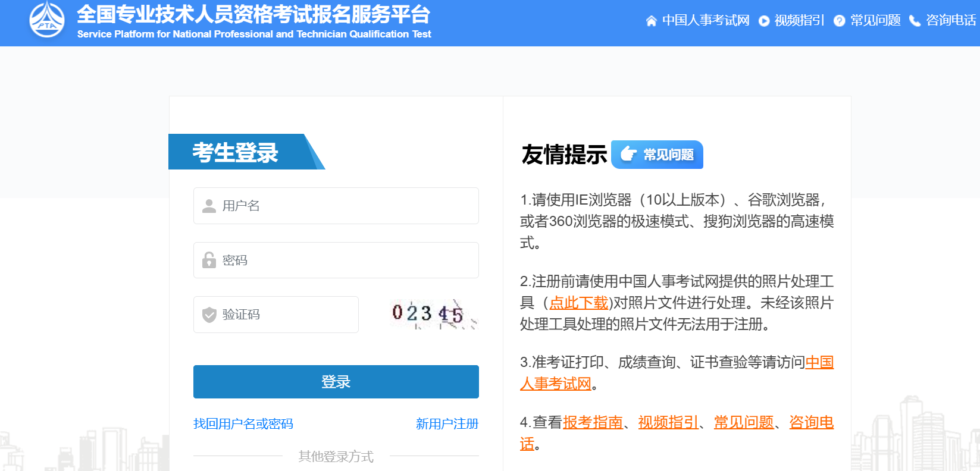Click the PTA platform logo
The image size is (980, 471).
pos(48,20)
